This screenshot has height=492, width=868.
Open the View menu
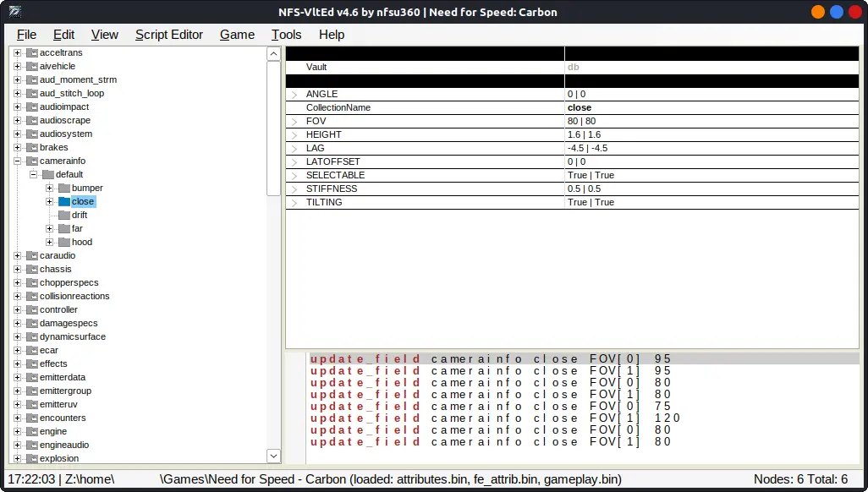[x=105, y=35]
